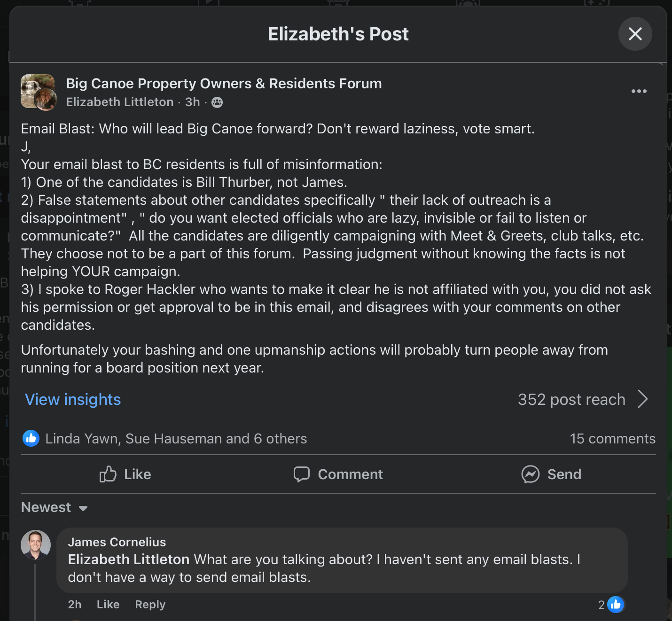Click the blue like reaction icon on post
Screen dimensions: 672x621
pyautogui.click(x=31, y=439)
